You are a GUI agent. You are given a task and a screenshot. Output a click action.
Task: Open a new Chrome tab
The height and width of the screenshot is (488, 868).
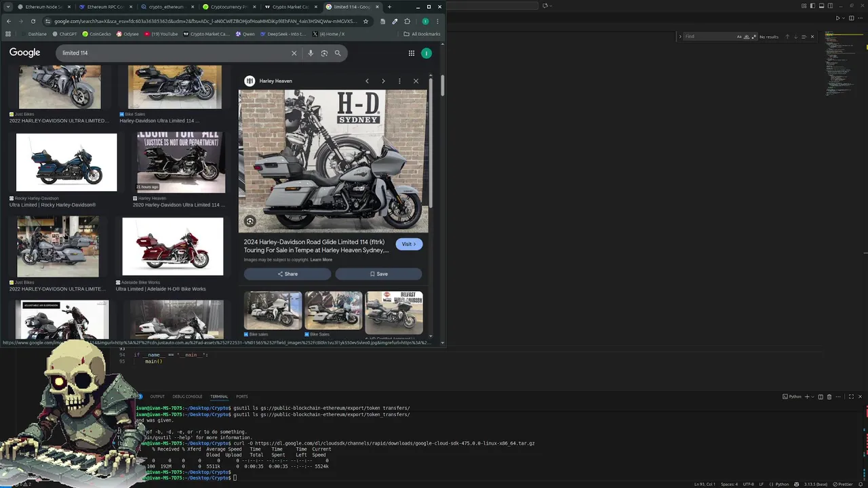[389, 7]
